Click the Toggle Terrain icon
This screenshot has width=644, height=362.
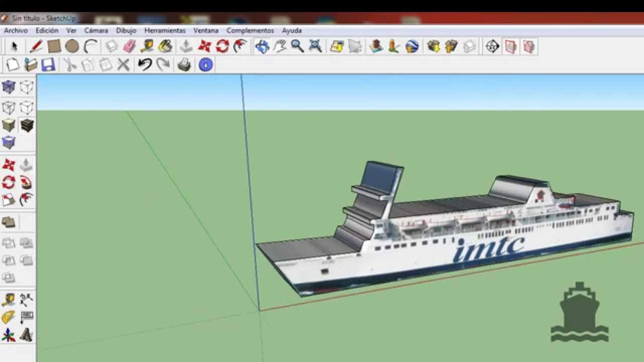tap(355, 46)
